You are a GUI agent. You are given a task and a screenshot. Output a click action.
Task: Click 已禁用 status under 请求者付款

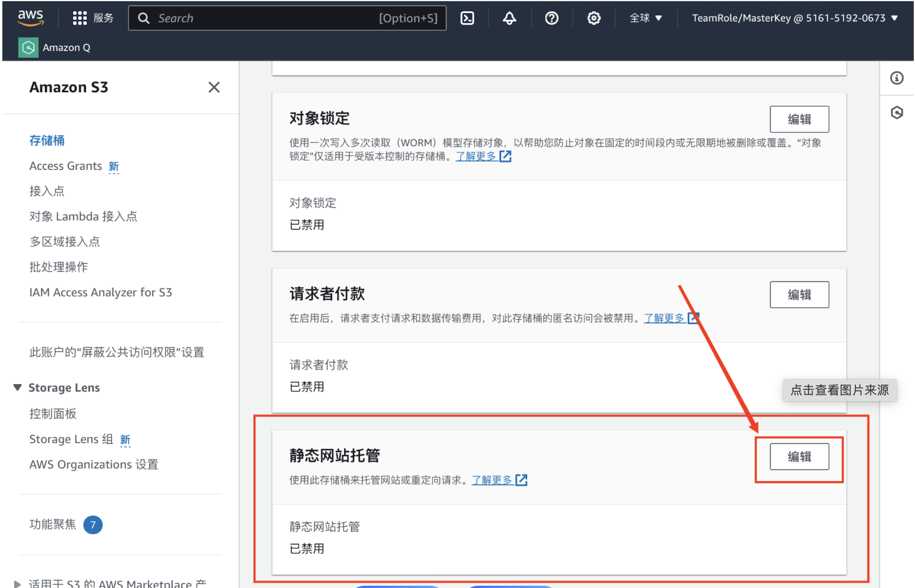(x=307, y=387)
